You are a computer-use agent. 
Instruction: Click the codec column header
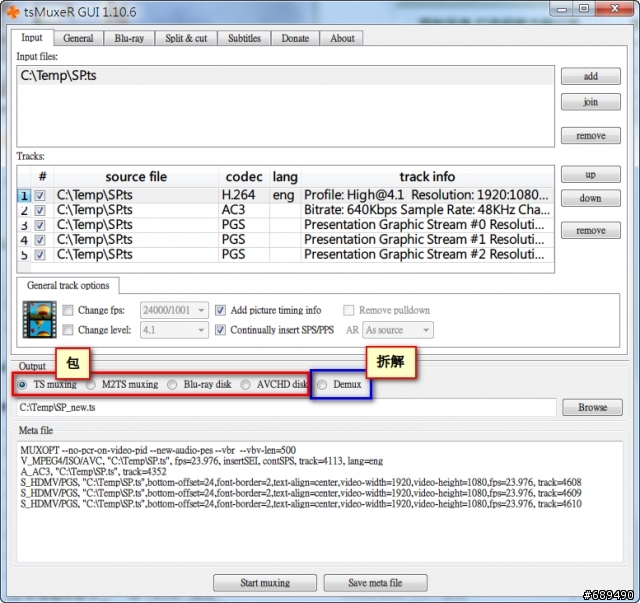point(244,177)
